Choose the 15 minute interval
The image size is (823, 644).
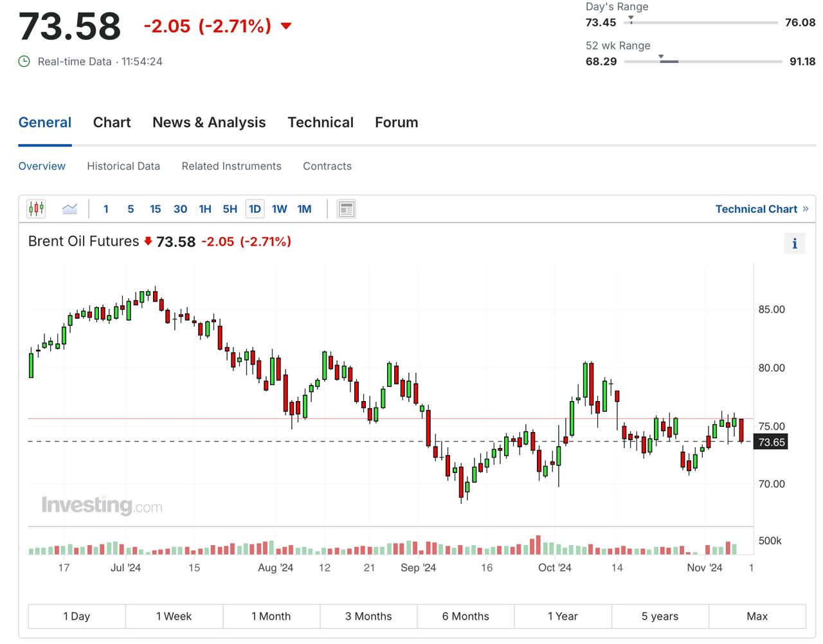coord(155,209)
